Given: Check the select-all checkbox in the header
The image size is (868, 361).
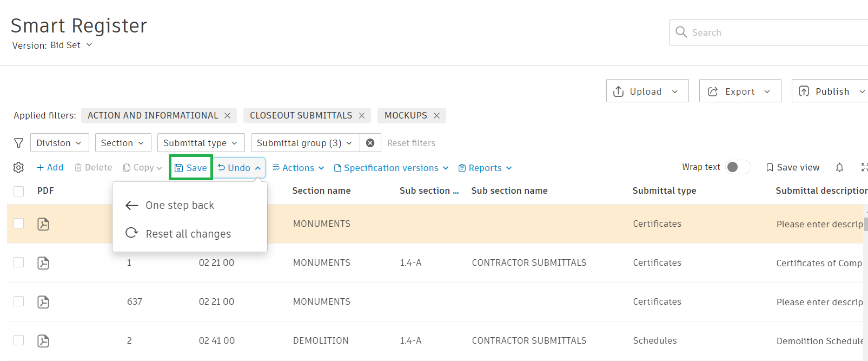Looking at the screenshot, I should pyautogui.click(x=19, y=191).
